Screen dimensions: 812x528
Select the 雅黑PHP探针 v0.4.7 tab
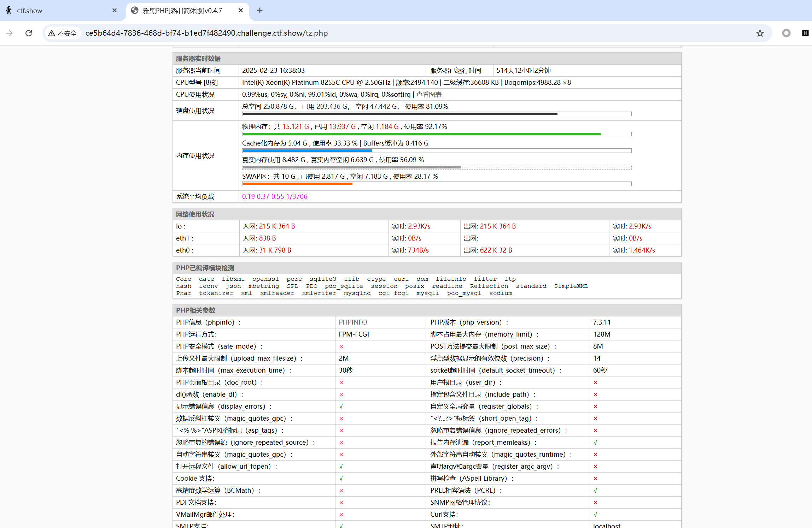182,11
